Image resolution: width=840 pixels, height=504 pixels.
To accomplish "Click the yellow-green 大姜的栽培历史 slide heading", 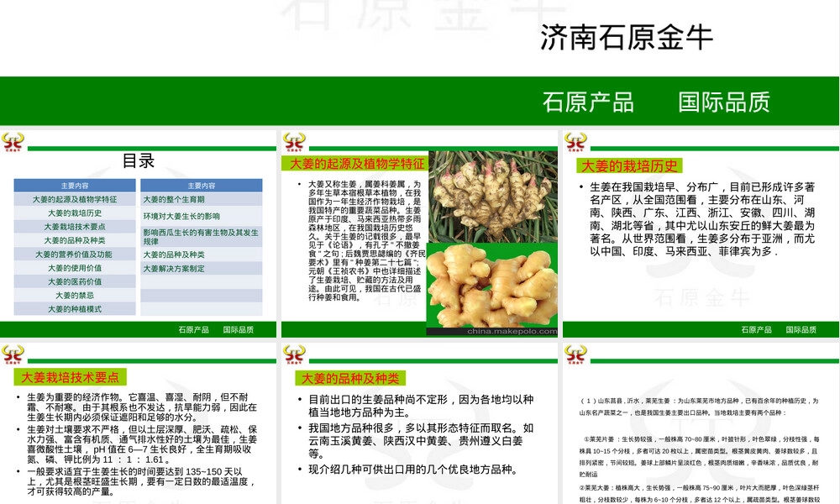I will point(629,166).
